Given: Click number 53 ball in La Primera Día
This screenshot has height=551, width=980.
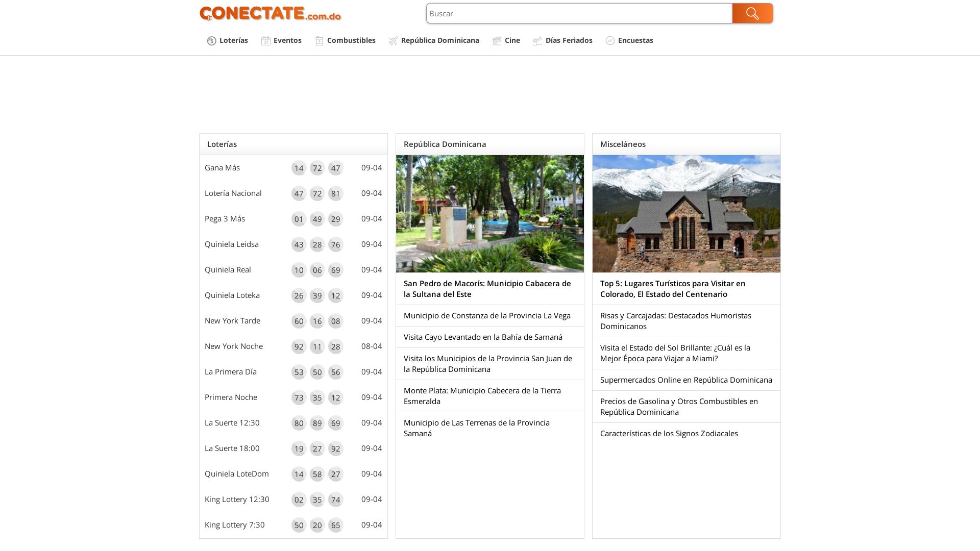Looking at the screenshot, I should 299,372.
